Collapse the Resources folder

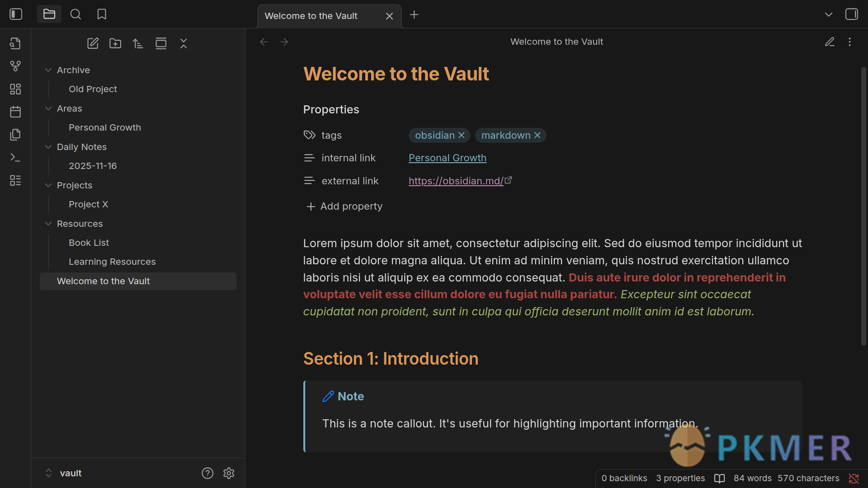point(48,224)
